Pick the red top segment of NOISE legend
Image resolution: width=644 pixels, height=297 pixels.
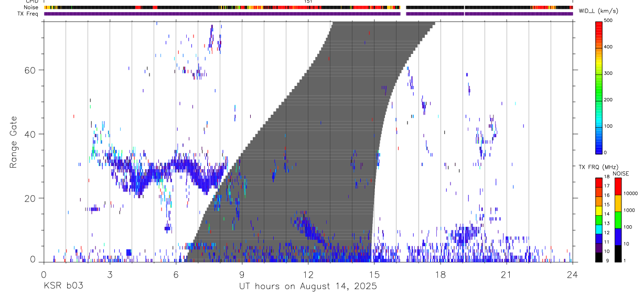pyautogui.click(x=618, y=186)
